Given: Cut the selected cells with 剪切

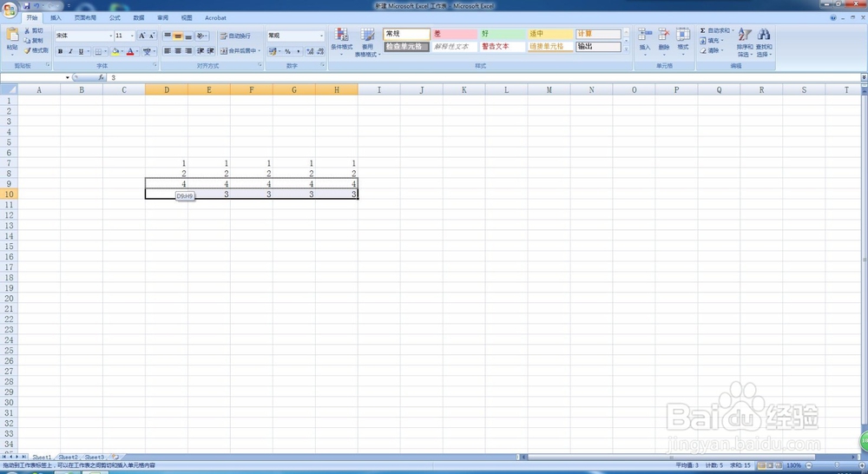Looking at the screenshot, I should click(34, 31).
